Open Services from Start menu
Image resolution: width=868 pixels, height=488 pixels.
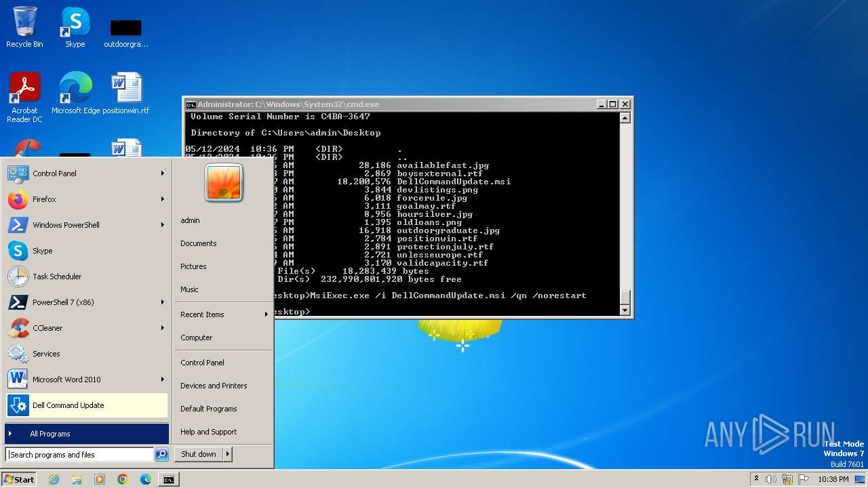(x=86, y=354)
